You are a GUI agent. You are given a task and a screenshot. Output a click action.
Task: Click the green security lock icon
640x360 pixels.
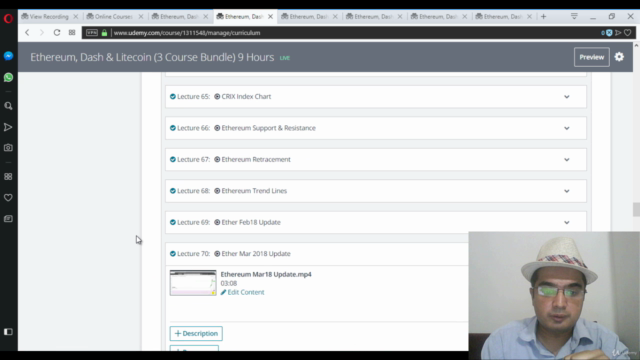[104, 33]
